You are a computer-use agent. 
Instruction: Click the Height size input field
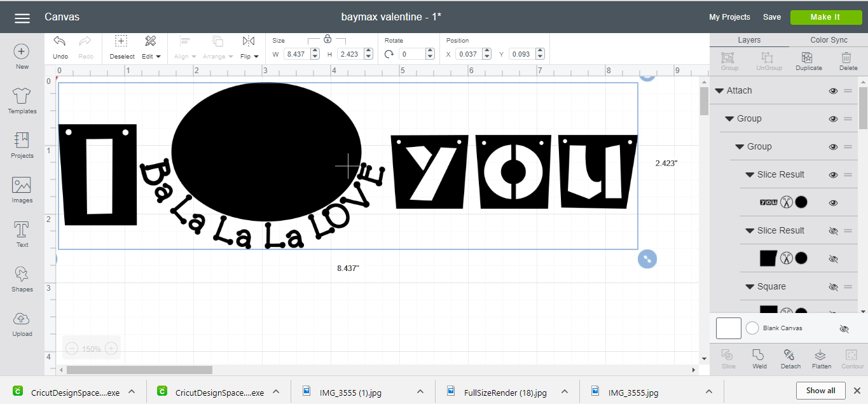tap(349, 54)
